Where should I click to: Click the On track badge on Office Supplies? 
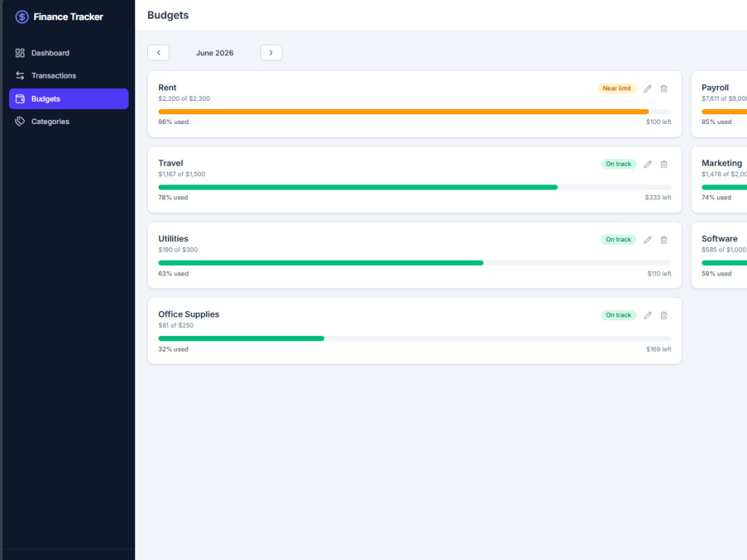pos(618,315)
